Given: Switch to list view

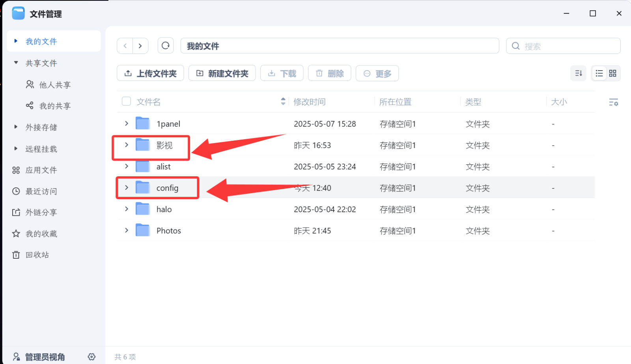Looking at the screenshot, I should click(599, 73).
